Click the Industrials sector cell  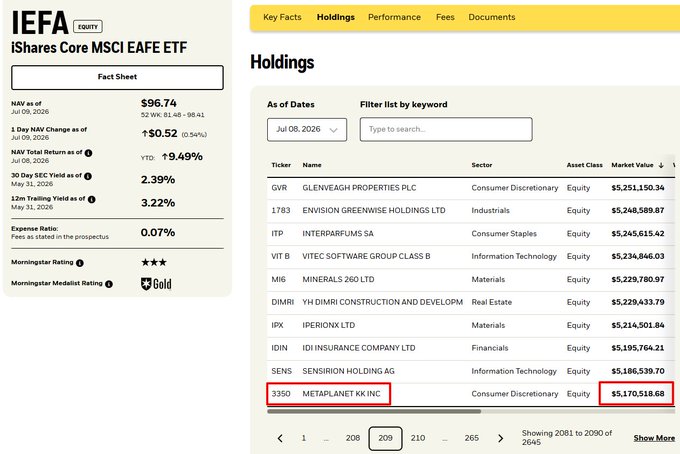pyautogui.click(x=490, y=210)
